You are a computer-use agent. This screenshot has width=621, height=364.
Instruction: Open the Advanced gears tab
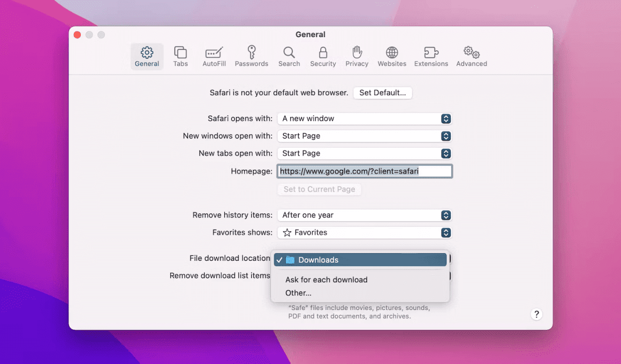click(471, 57)
